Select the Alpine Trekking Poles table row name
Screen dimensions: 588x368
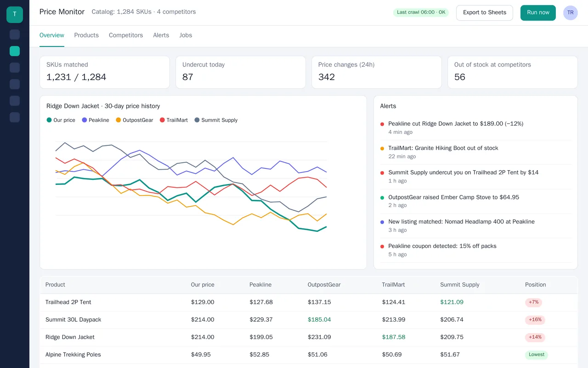[73, 355]
